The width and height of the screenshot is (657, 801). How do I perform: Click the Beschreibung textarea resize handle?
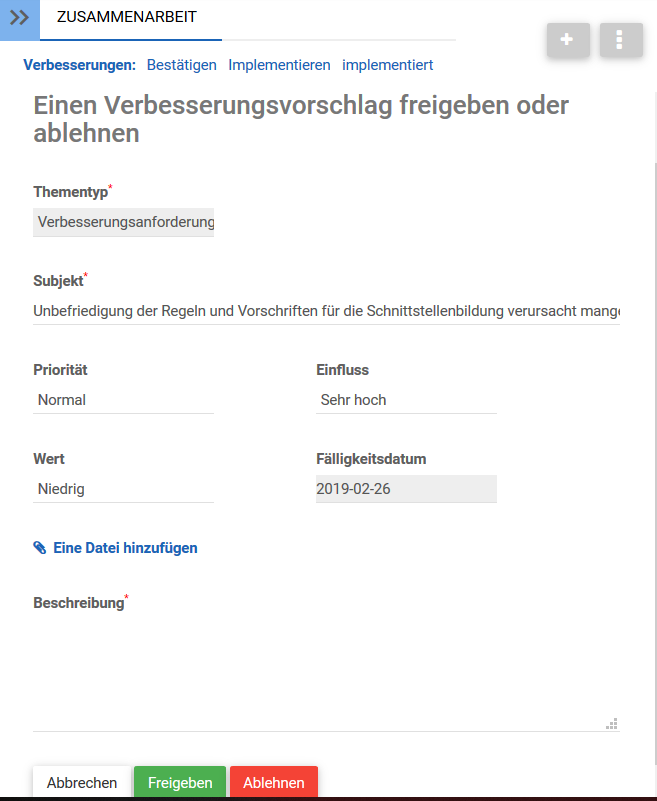tap(612, 724)
